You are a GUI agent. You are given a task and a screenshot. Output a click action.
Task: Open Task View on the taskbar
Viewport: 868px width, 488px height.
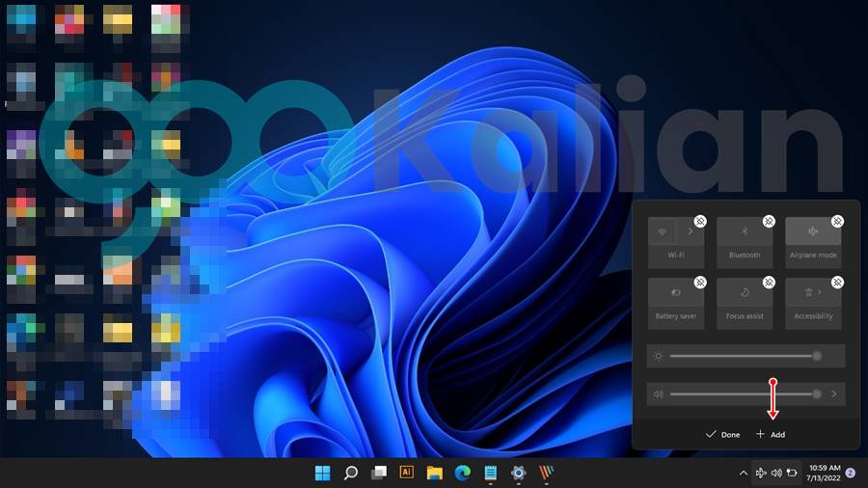(x=379, y=474)
